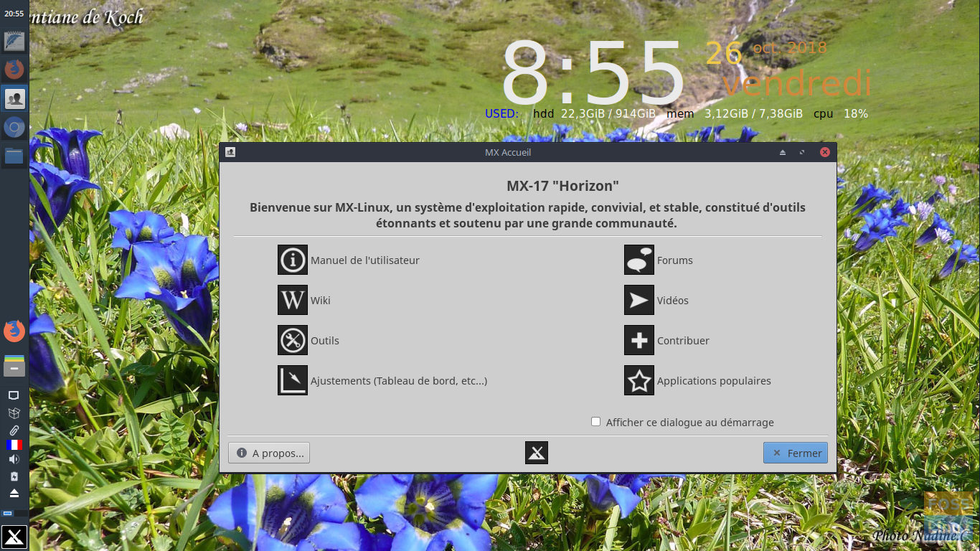Open the Manuel de l'utilisateur info icon

(x=292, y=260)
